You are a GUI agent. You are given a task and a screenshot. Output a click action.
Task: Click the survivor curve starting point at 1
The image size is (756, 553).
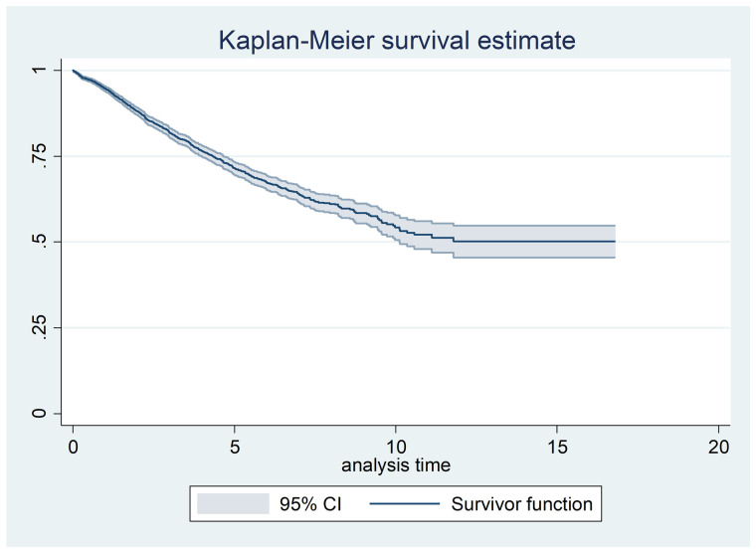click(74, 71)
